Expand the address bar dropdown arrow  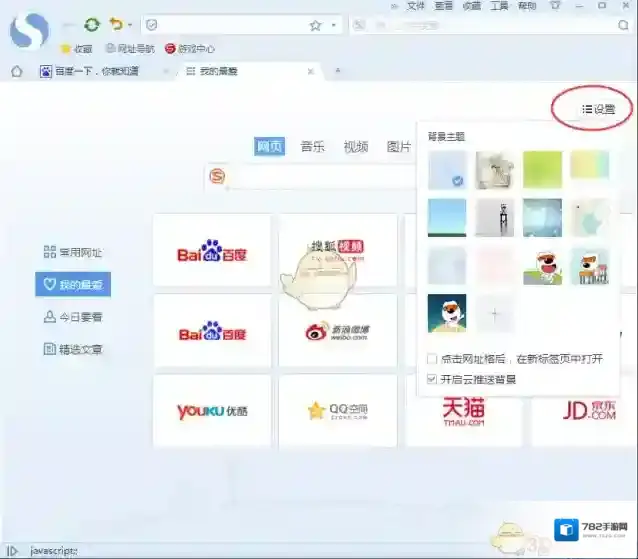pyautogui.click(x=333, y=25)
